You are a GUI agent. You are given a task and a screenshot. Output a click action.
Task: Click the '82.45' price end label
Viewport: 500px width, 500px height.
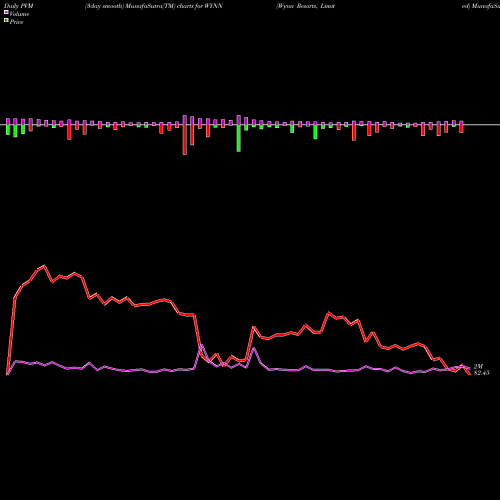pos(481,373)
